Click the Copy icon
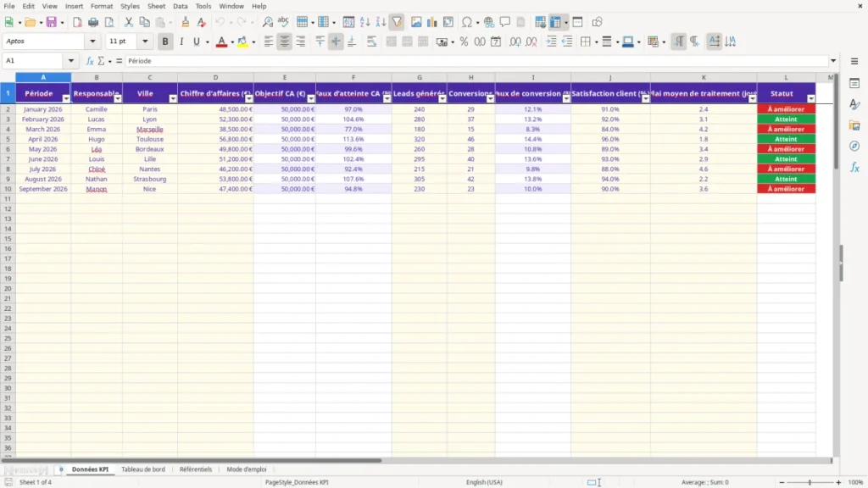The image size is (868, 488). tap(144, 22)
